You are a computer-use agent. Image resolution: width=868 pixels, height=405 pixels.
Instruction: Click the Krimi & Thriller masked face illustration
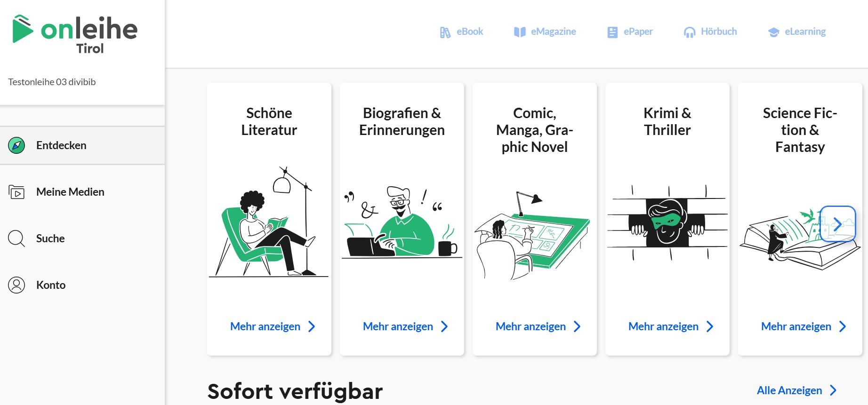(667, 222)
